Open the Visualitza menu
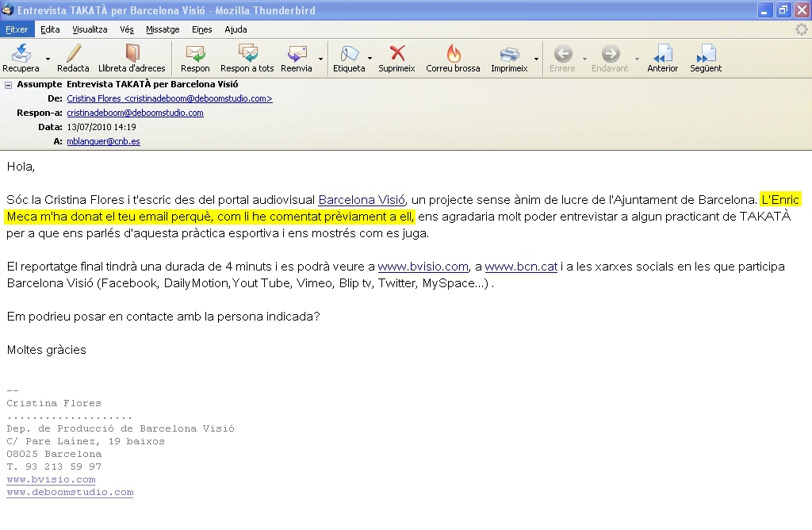Image resolution: width=812 pixels, height=530 pixels. [90, 29]
